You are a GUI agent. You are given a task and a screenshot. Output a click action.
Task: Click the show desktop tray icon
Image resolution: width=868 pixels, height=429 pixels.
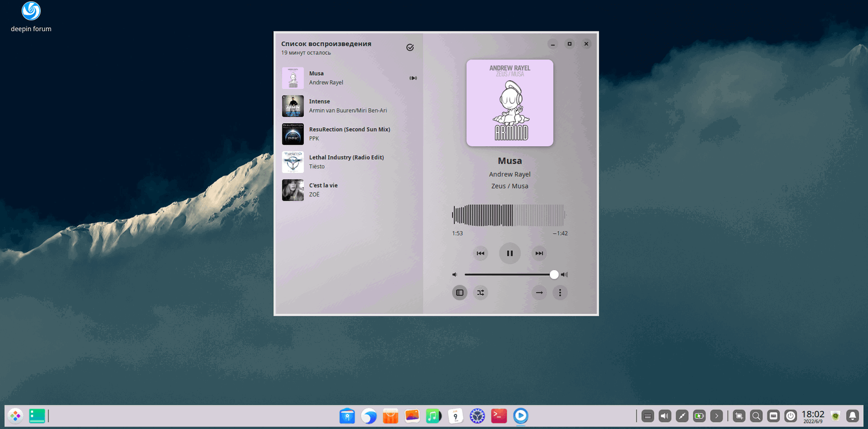(x=774, y=416)
